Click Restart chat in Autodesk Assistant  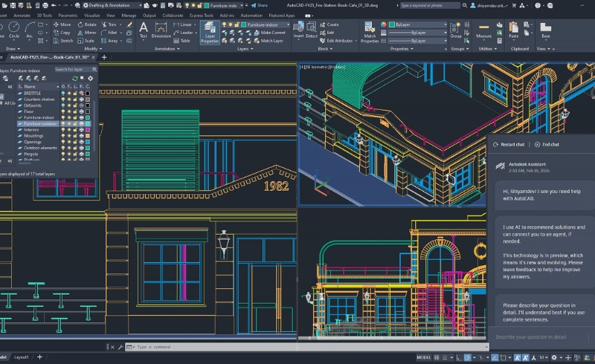(x=509, y=144)
